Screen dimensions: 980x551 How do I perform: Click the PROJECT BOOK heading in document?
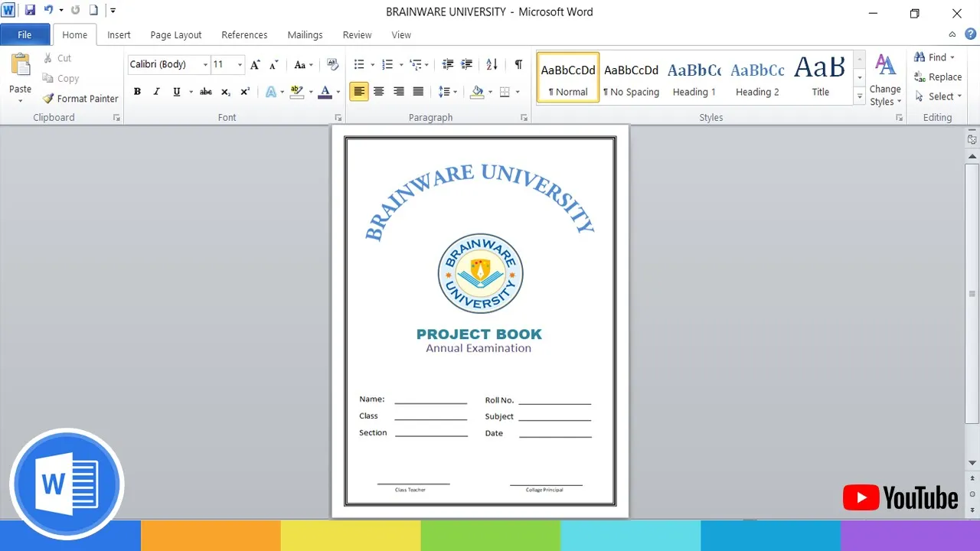(479, 334)
